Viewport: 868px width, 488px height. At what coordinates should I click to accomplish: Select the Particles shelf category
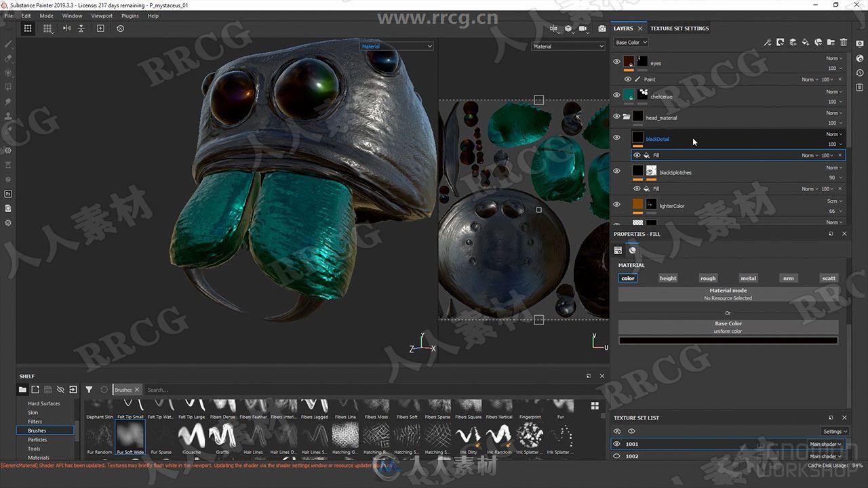click(37, 439)
